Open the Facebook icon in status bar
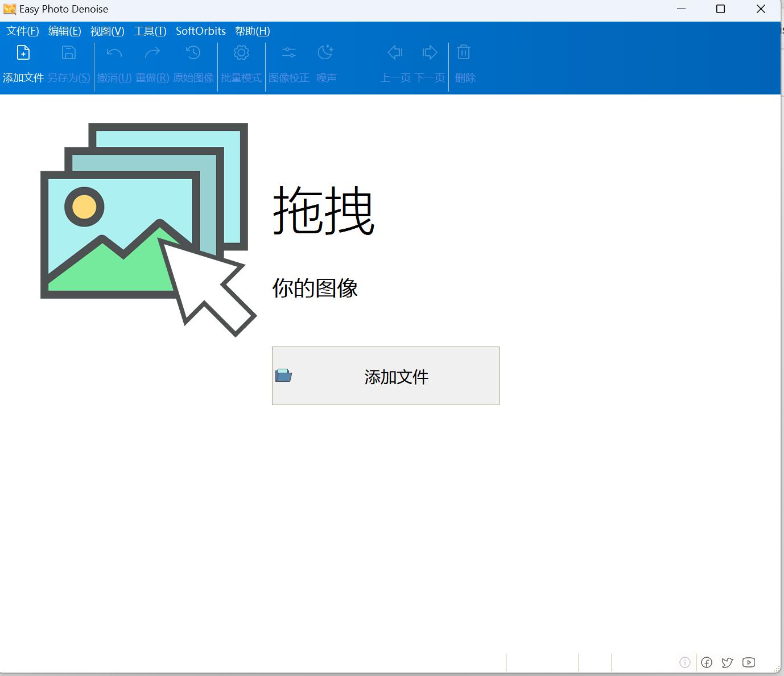784x676 pixels. click(x=707, y=662)
